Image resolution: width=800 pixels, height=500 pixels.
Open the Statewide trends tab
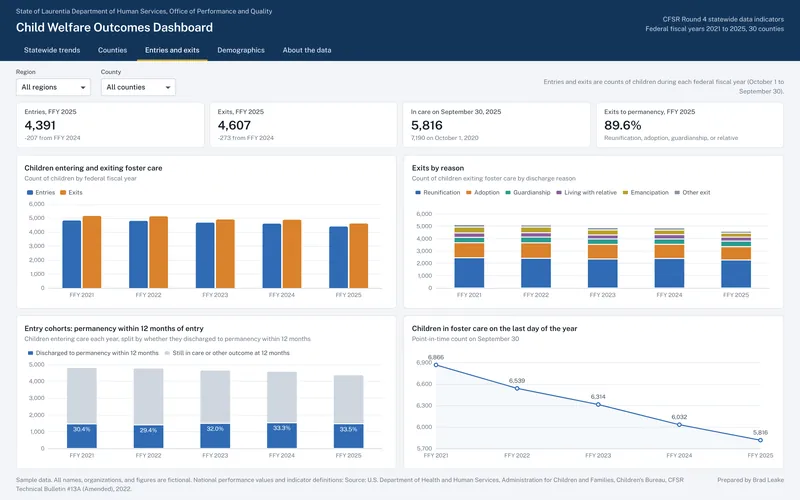52,50
